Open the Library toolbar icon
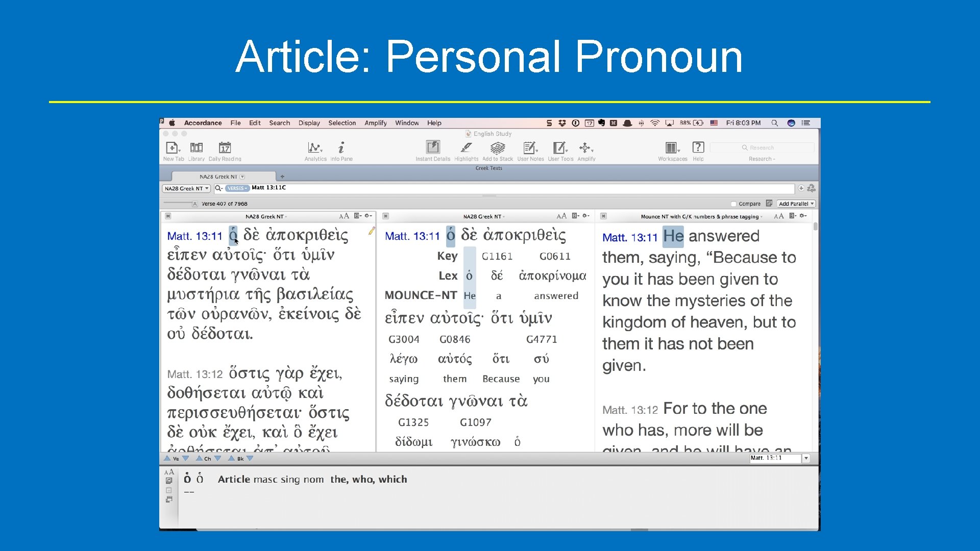980x551 pixels. coord(197,148)
